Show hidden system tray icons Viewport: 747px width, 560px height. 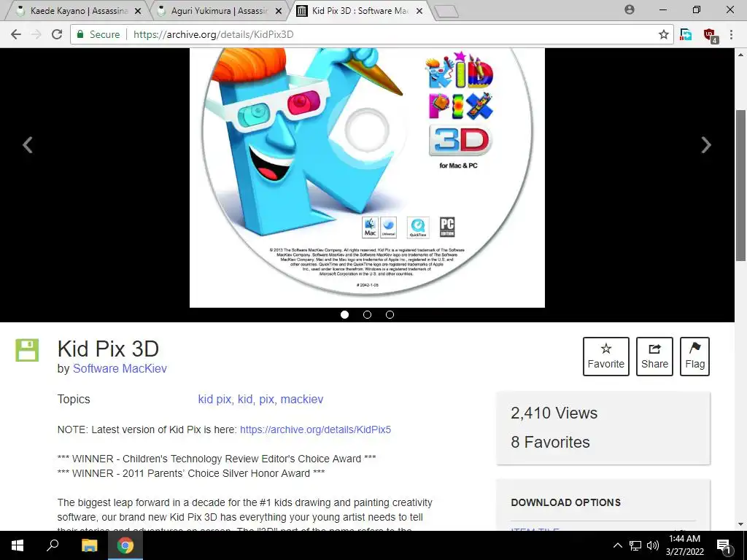617,545
